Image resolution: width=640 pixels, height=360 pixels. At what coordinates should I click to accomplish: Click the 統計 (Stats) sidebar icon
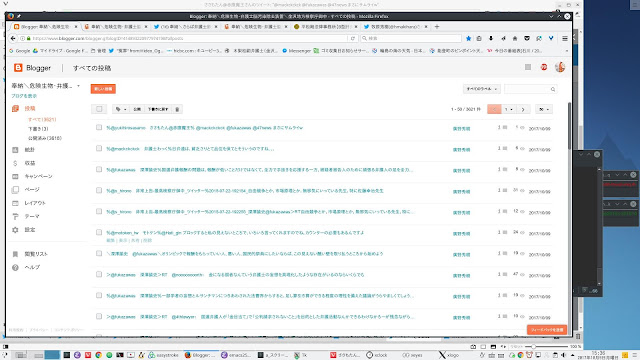[15, 150]
